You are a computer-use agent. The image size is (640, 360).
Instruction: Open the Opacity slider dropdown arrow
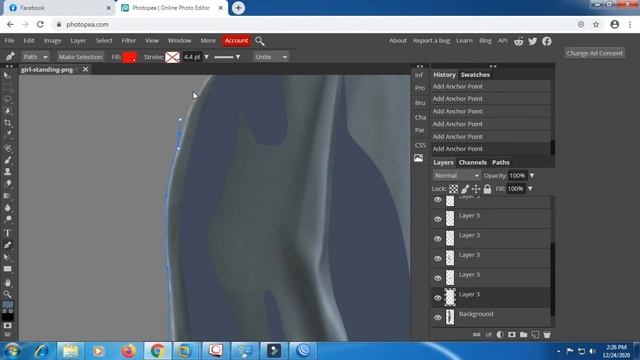coord(532,176)
